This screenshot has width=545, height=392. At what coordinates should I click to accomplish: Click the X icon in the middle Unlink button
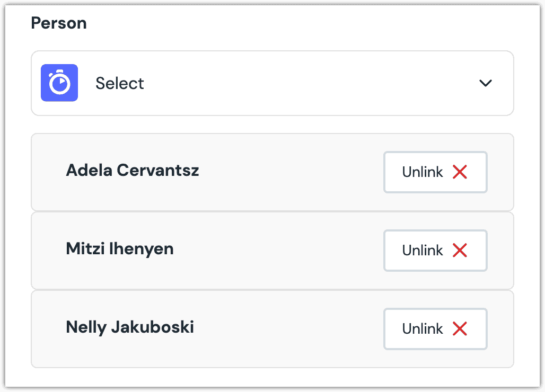point(461,250)
